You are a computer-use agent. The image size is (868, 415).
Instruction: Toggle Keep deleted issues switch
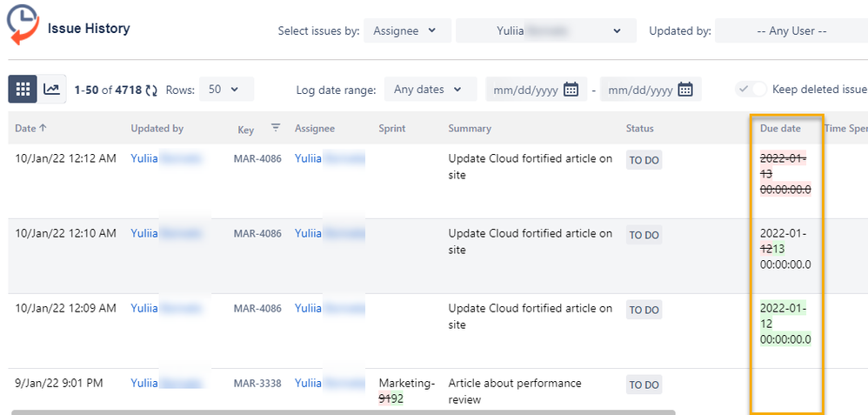tap(751, 89)
